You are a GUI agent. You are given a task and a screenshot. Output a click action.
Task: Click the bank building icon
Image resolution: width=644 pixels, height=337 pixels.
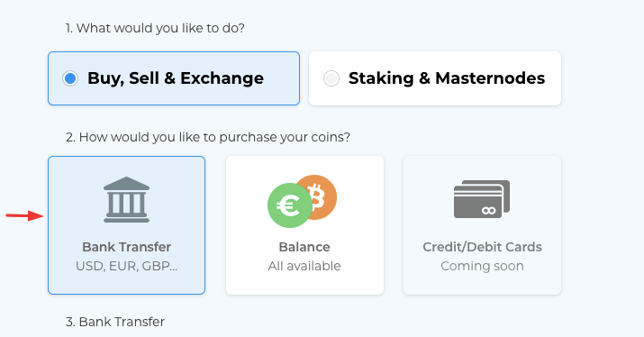pos(126,200)
